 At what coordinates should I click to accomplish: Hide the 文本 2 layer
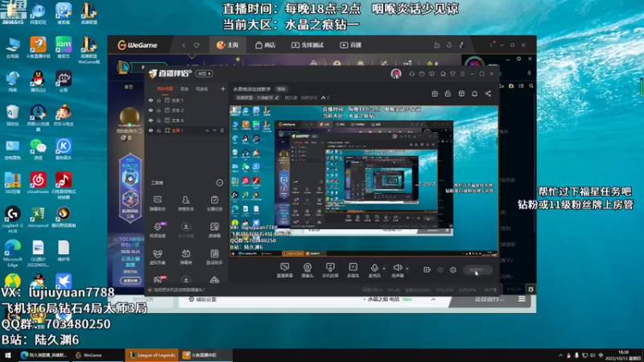[151, 110]
